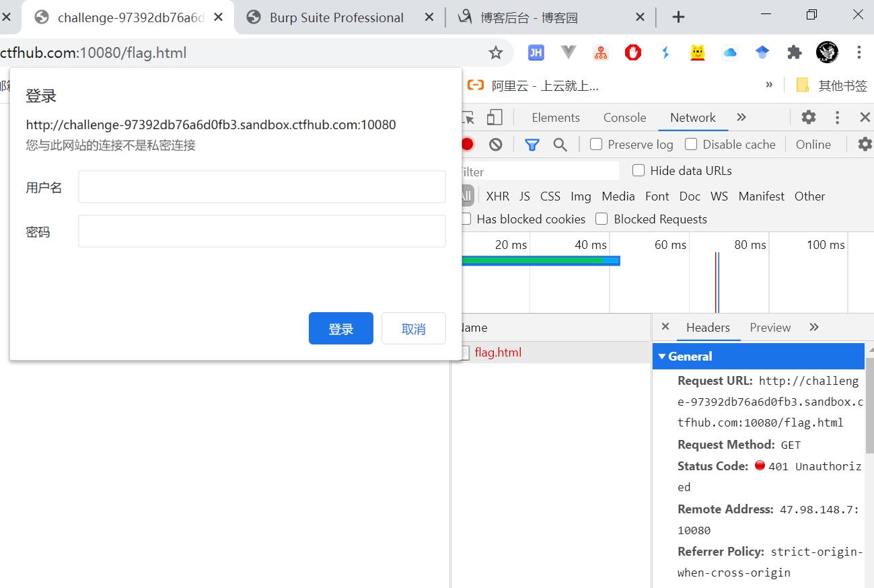The height and width of the screenshot is (588, 874).
Task: Open the Headers tab
Action: click(x=708, y=327)
